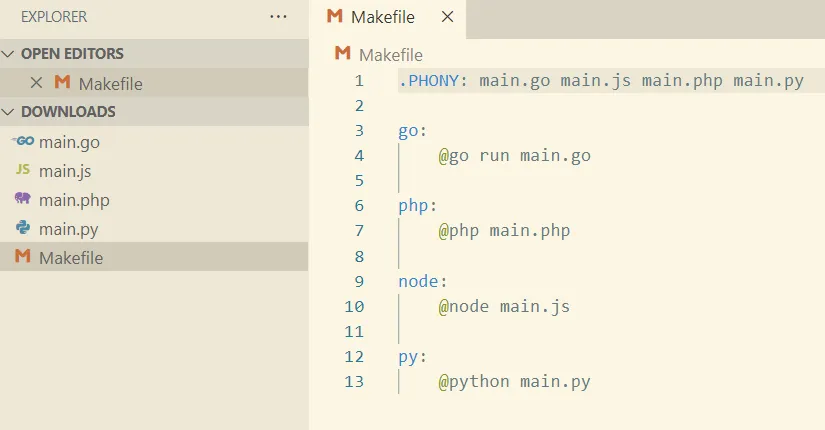The height and width of the screenshot is (430, 825).
Task: Click the JS icon beside main.js
Action: [x=22, y=171]
